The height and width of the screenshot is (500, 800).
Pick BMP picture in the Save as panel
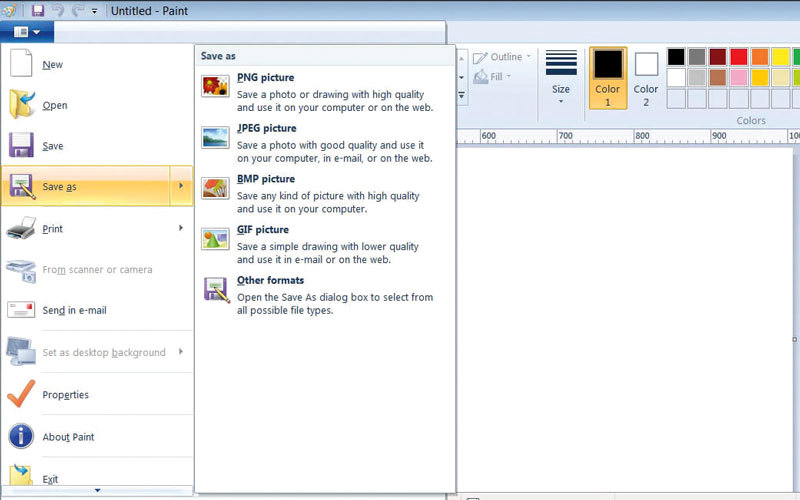tap(265, 180)
